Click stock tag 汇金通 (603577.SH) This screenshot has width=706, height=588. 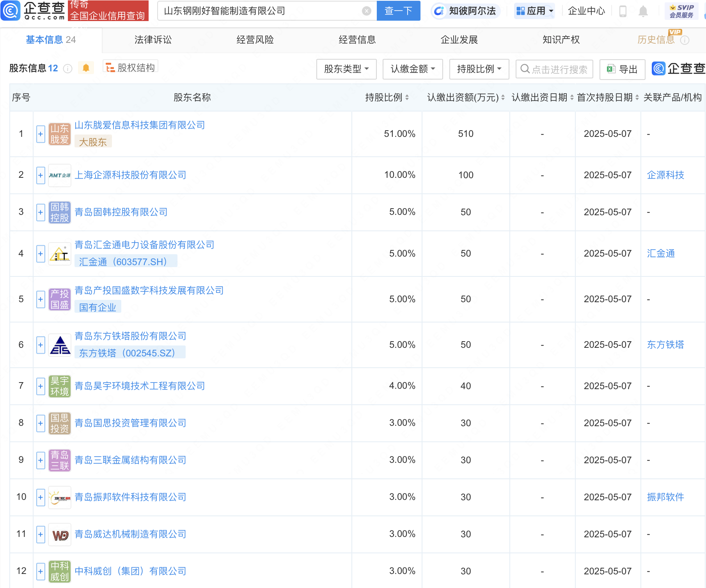pyautogui.click(x=126, y=262)
